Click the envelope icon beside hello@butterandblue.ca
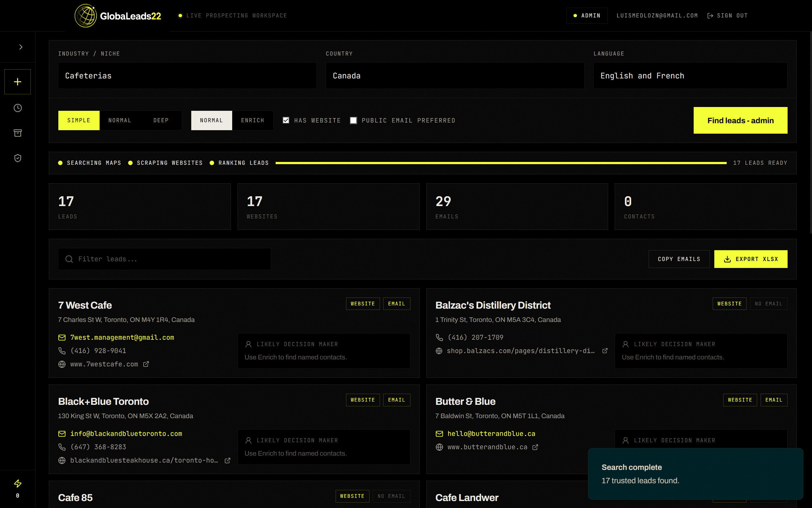812x508 pixels. 439,434
